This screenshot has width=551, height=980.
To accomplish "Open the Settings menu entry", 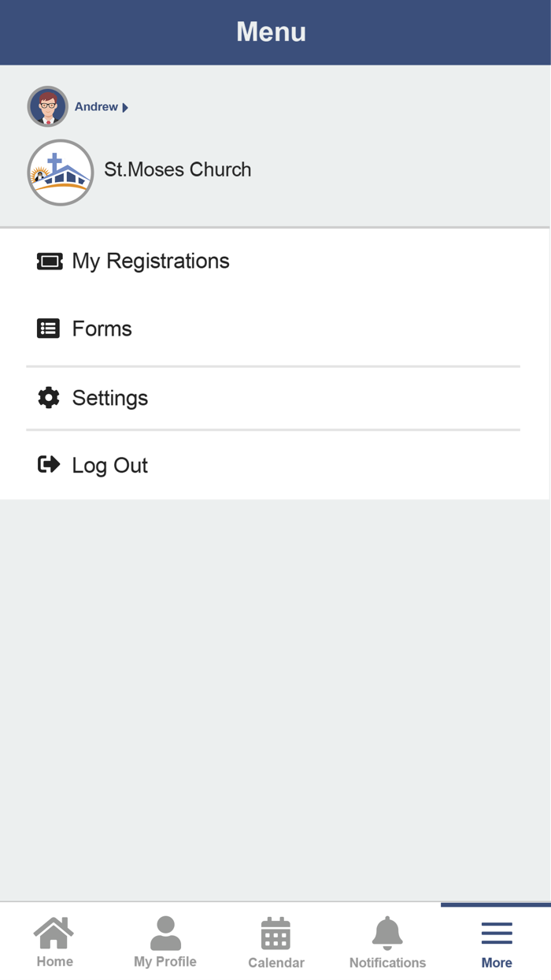I will tap(110, 398).
